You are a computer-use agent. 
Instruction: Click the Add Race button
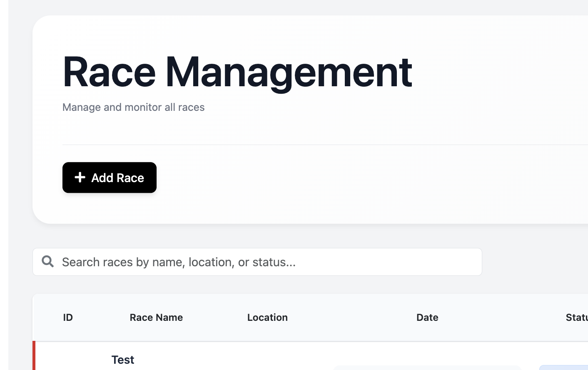110,177
